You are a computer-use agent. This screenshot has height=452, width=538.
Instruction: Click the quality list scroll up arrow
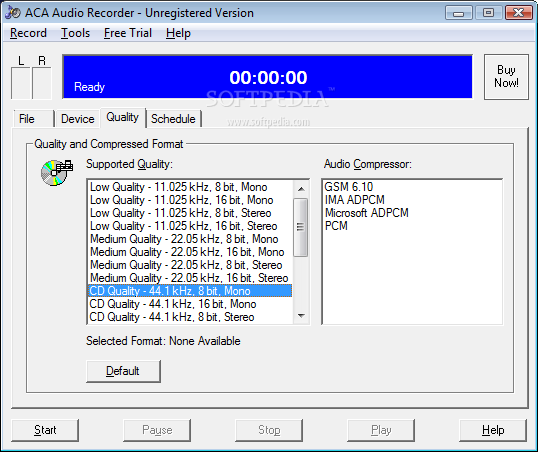click(x=301, y=188)
